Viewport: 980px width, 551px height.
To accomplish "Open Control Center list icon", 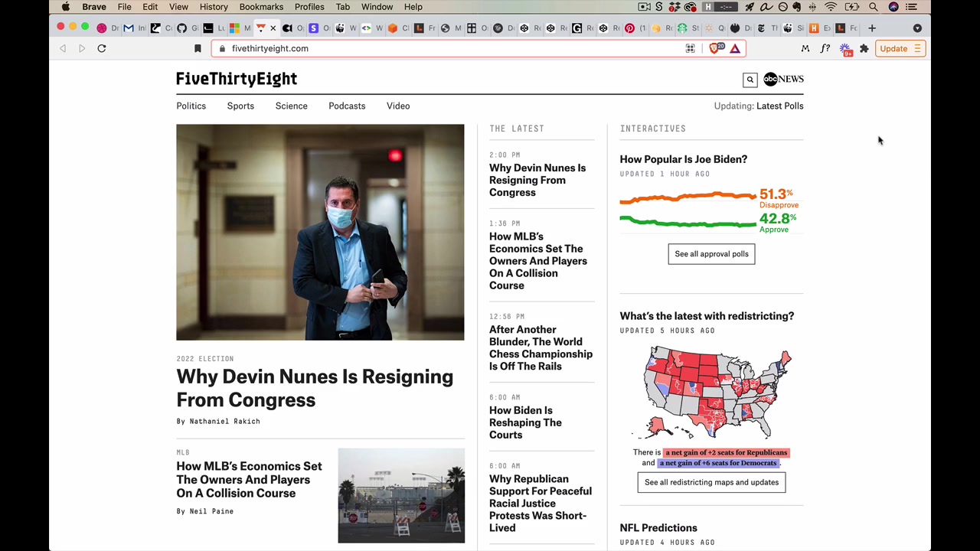I will click(911, 7).
